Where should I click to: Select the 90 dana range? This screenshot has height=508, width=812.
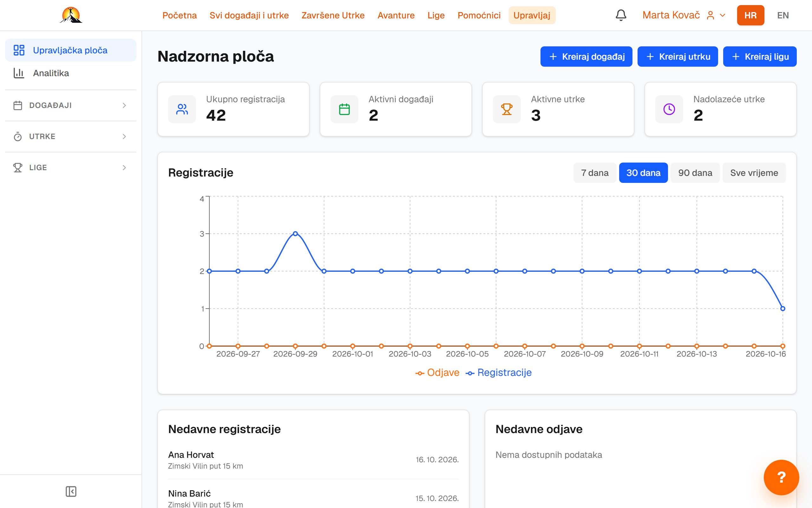695,173
